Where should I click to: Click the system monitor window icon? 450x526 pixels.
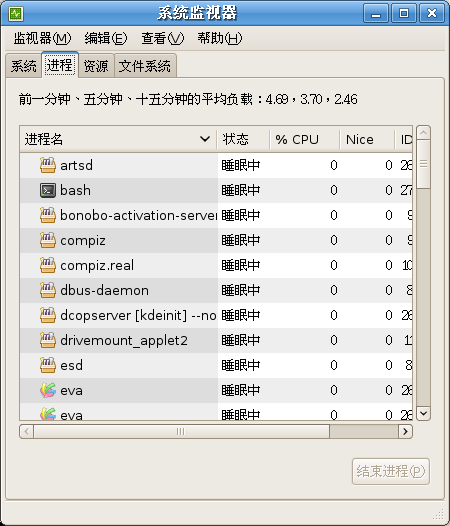[16, 13]
